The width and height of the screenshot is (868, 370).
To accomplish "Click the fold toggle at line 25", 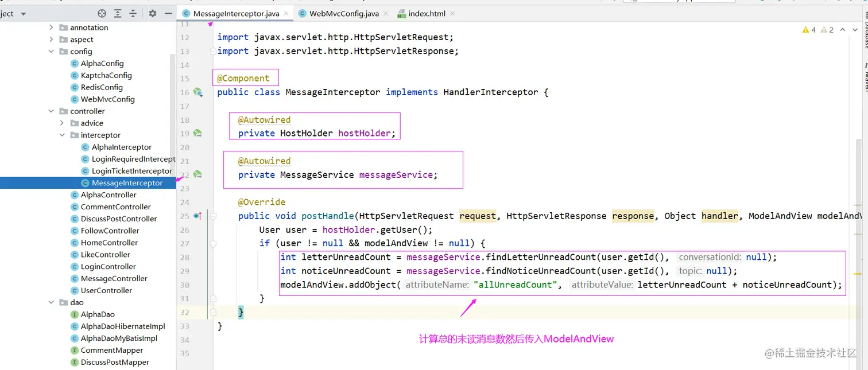I will point(213,216).
